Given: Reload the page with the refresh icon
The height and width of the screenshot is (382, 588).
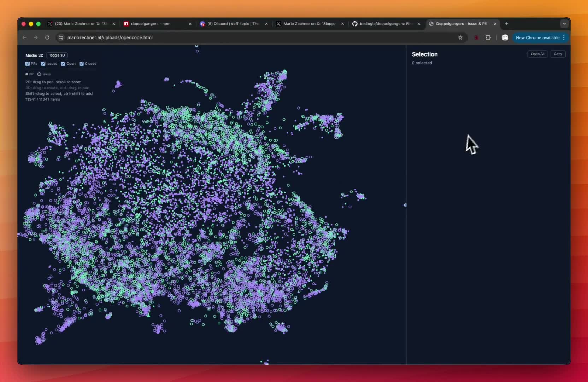Looking at the screenshot, I should click(47, 37).
